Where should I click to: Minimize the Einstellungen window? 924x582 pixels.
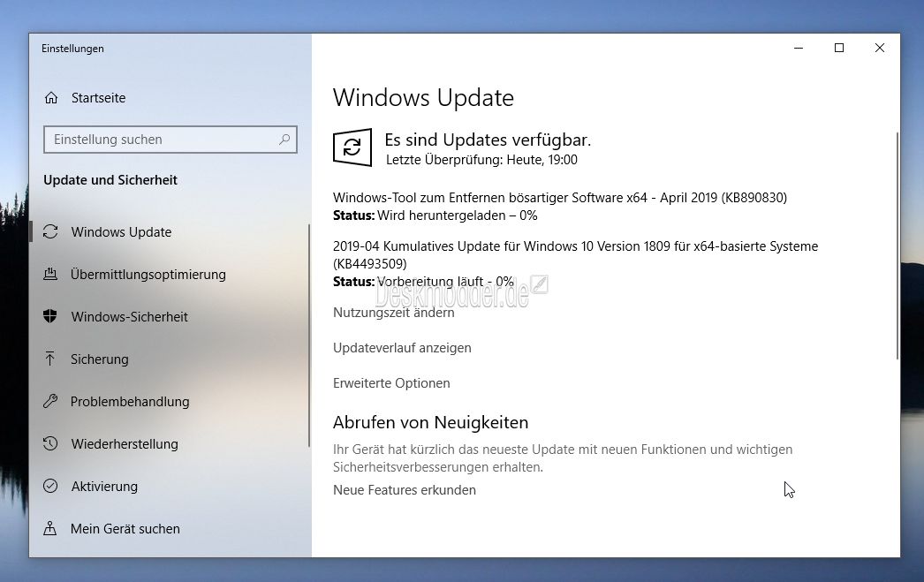click(x=799, y=48)
